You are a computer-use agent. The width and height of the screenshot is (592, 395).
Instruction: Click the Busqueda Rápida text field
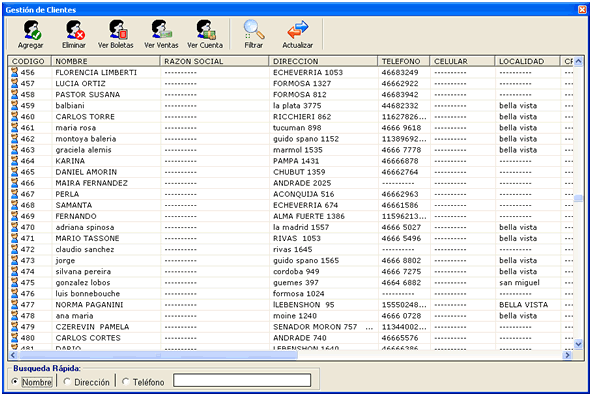tap(242, 380)
